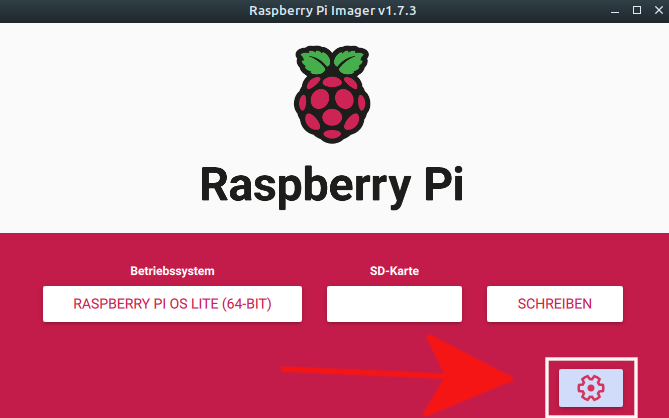
Task: Minimize the Raspberry Pi Imager window
Action: 615,11
